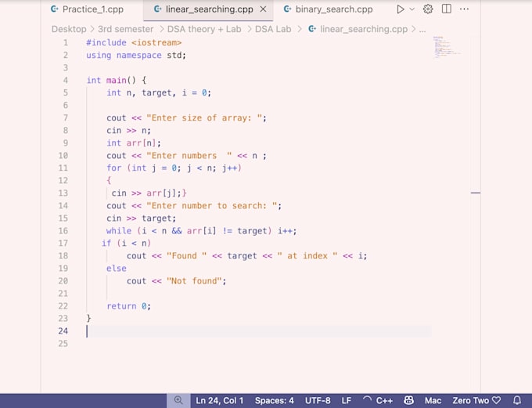Click the 'for' keyword on line 11
Viewport: 532px width, 408px height.
point(113,168)
